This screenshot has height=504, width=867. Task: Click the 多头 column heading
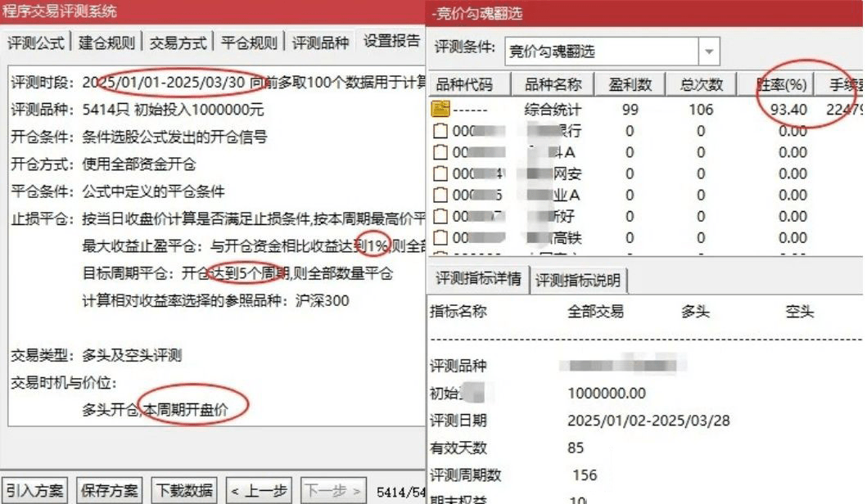[x=695, y=311]
